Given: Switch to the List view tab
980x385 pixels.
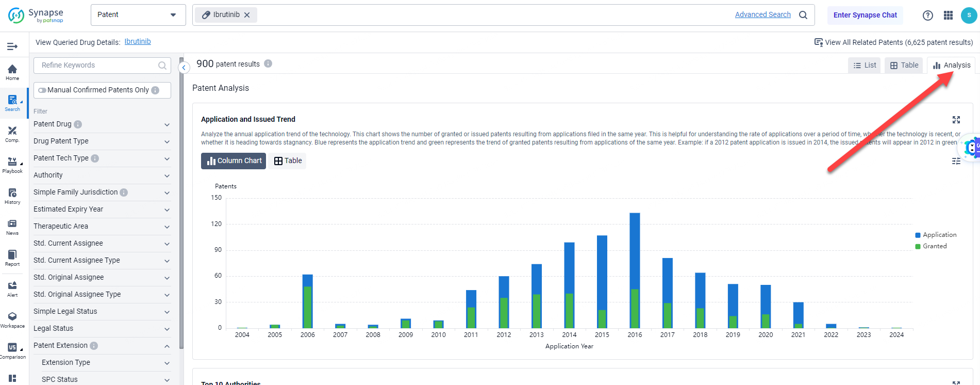Looking at the screenshot, I should 865,66.
